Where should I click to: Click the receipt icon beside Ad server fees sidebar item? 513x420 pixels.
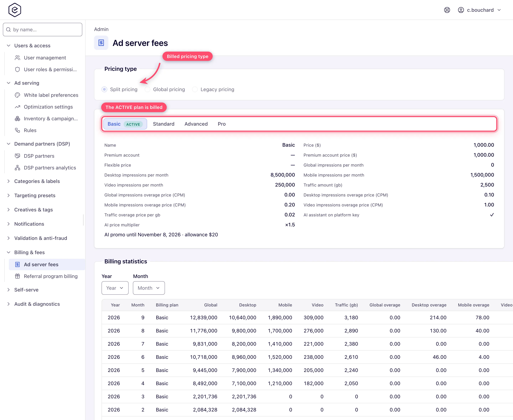tap(17, 264)
